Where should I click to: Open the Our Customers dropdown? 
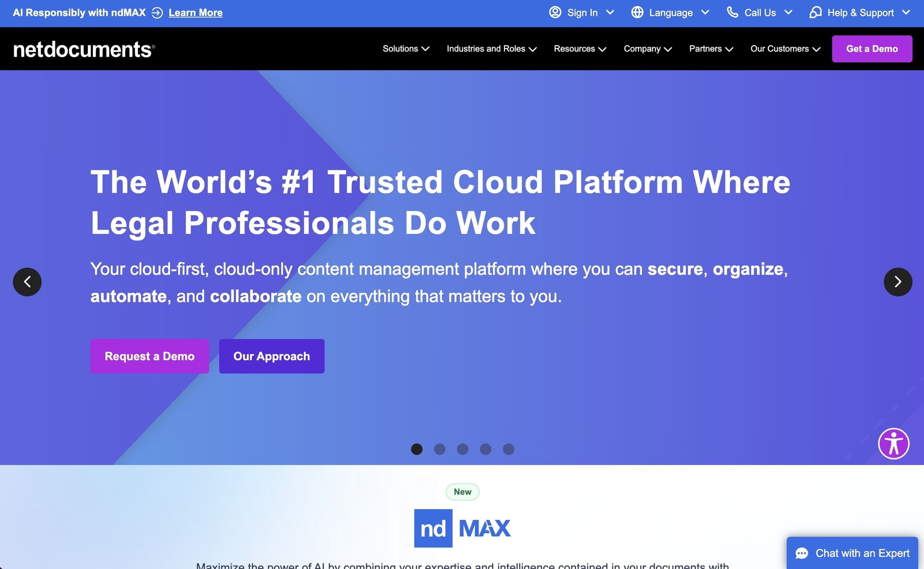(x=785, y=49)
